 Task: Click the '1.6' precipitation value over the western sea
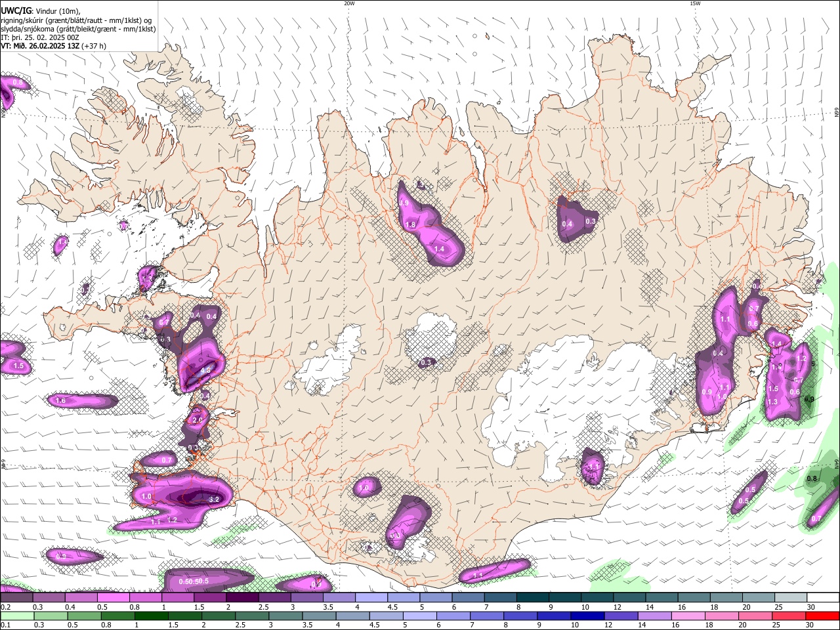pyautogui.click(x=60, y=400)
